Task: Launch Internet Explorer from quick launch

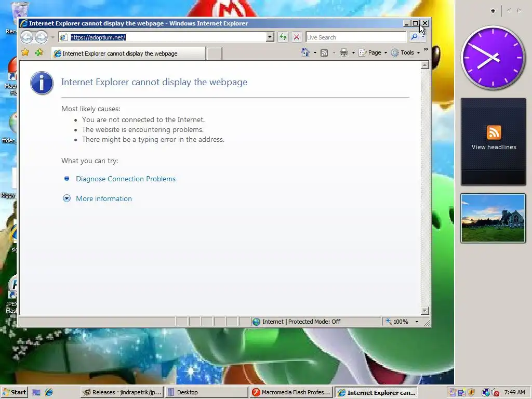Action: 49,393
